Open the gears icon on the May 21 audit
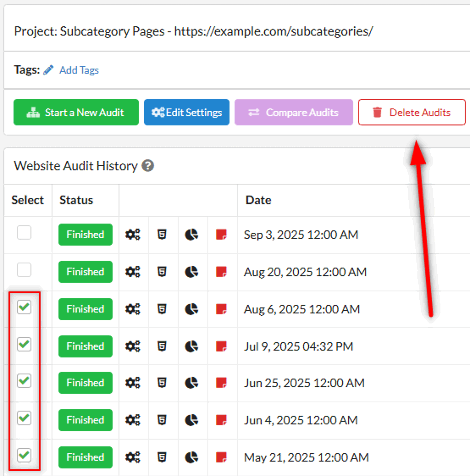This screenshot has height=476, width=470. 132,457
